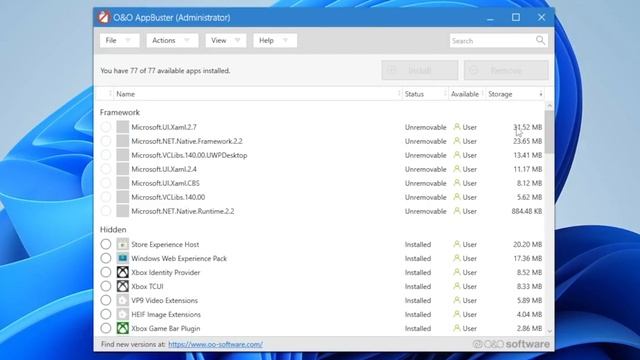Click the scrollbar down arrow
The width and height of the screenshot is (640, 360).
(549, 331)
